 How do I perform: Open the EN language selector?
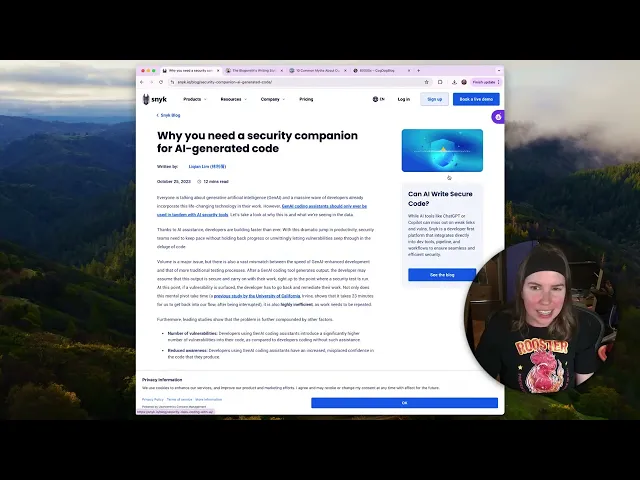378,99
